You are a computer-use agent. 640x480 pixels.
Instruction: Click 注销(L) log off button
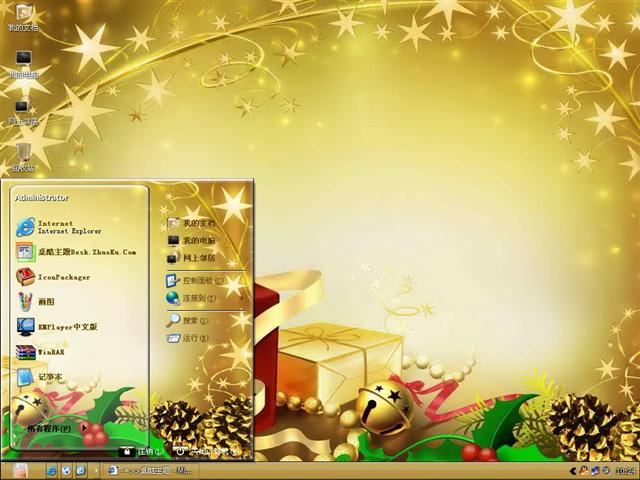(x=141, y=451)
